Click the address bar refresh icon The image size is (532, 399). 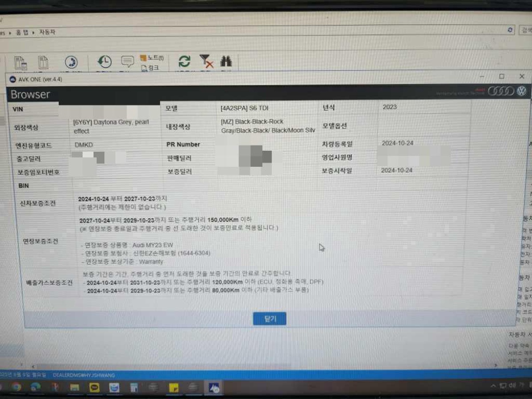pos(511,30)
